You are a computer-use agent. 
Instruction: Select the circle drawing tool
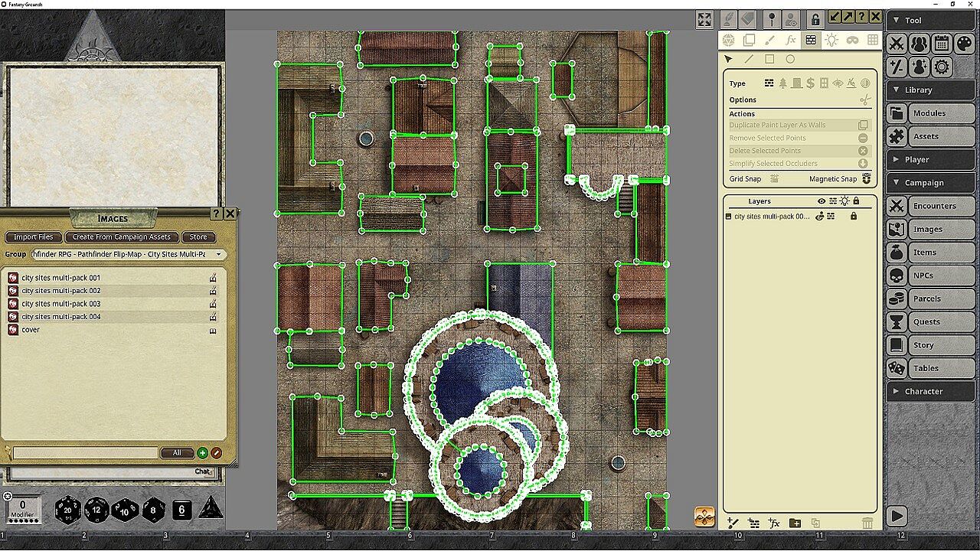pos(790,59)
